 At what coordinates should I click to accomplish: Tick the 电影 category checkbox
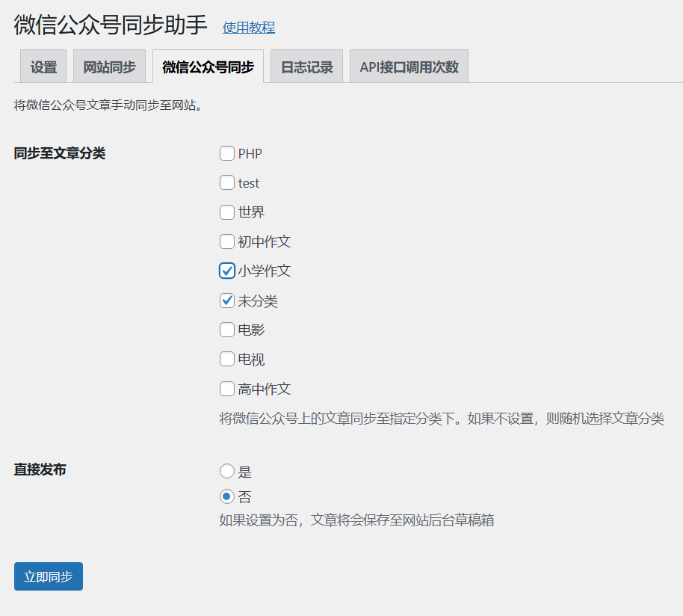tap(227, 330)
